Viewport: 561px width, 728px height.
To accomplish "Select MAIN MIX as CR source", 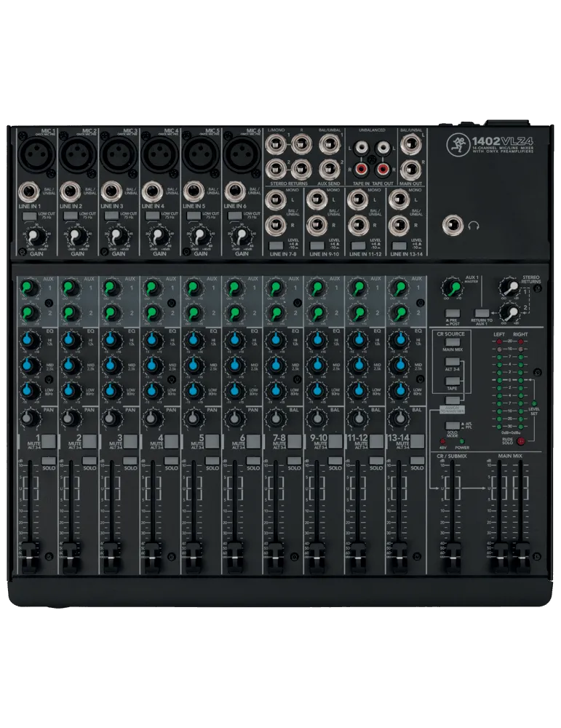I will 452,341.
